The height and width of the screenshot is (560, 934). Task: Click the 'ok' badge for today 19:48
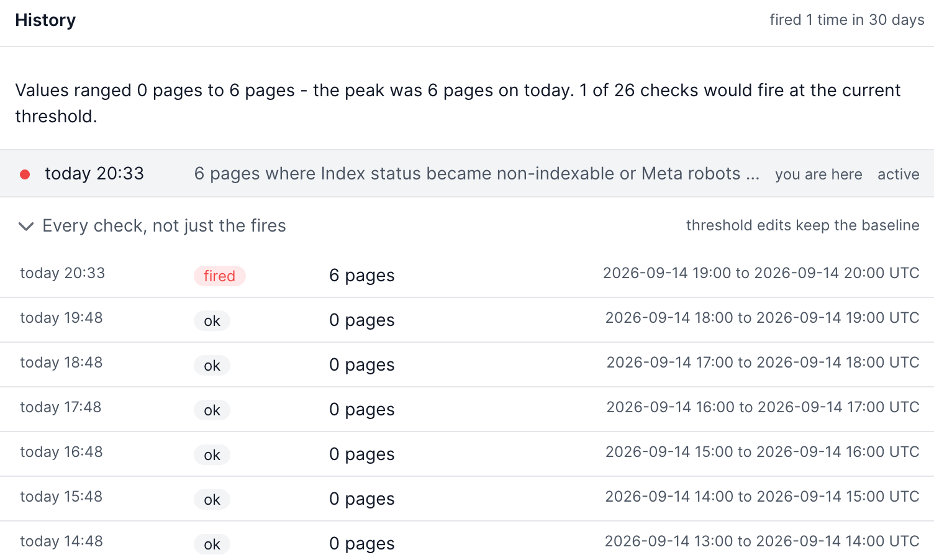coord(212,320)
